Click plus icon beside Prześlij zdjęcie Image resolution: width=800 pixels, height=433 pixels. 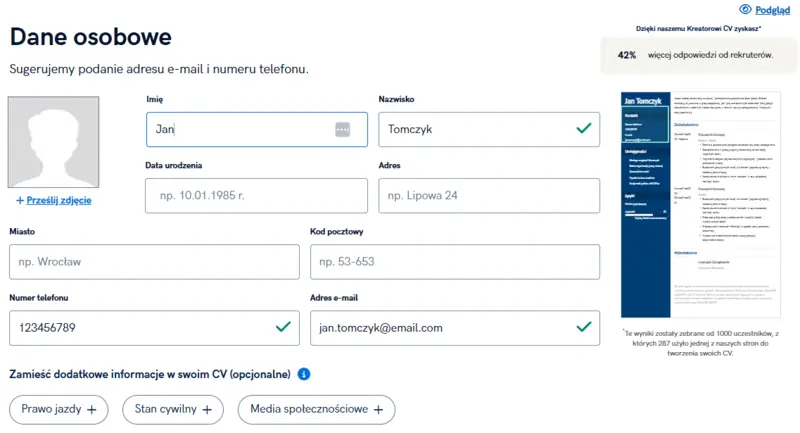pyautogui.click(x=19, y=201)
